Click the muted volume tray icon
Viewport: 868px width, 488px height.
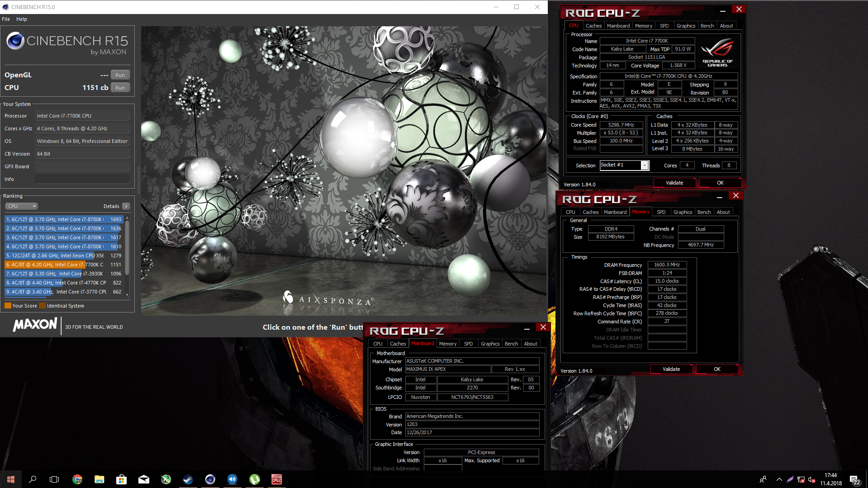pyautogui.click(x=811, y=479)
